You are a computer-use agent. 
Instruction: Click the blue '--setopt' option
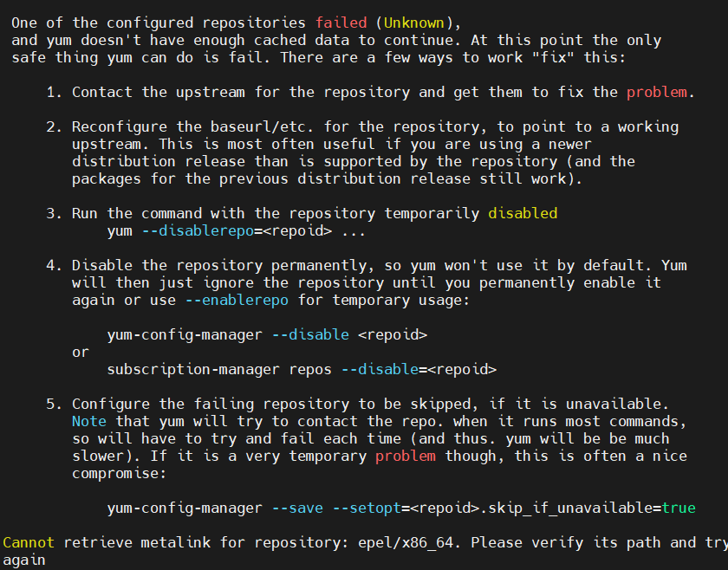coord(367,508)
